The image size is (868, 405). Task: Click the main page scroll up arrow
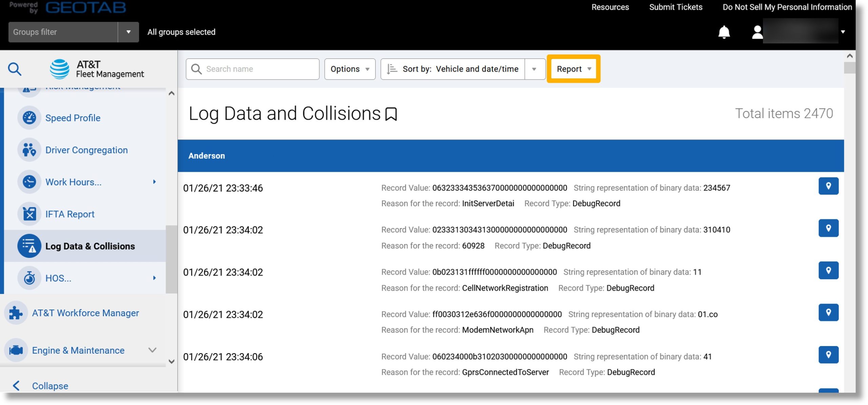coord(850,56)
